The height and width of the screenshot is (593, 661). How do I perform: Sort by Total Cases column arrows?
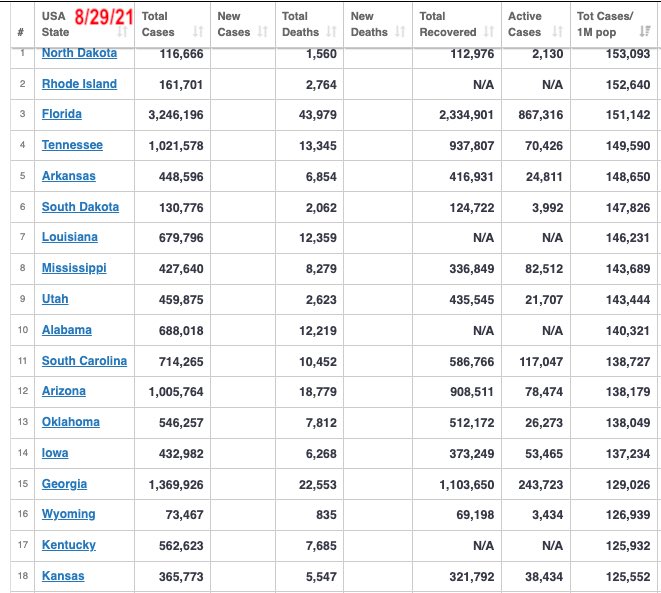(x=198, y=32)
